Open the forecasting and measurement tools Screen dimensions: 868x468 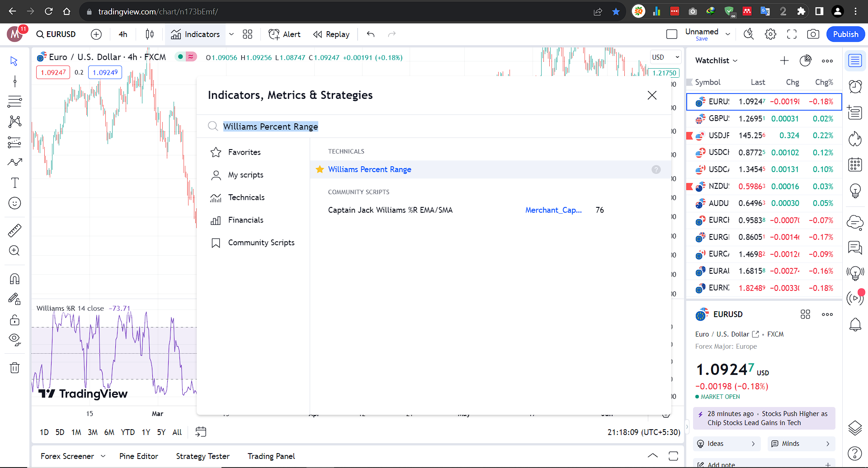(14, 142)
